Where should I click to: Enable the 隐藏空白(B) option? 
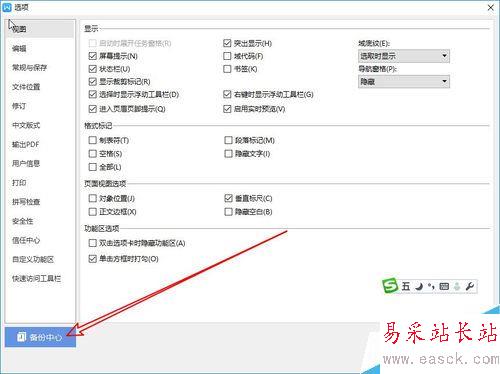pyautogui.click(x=228, y=212)
